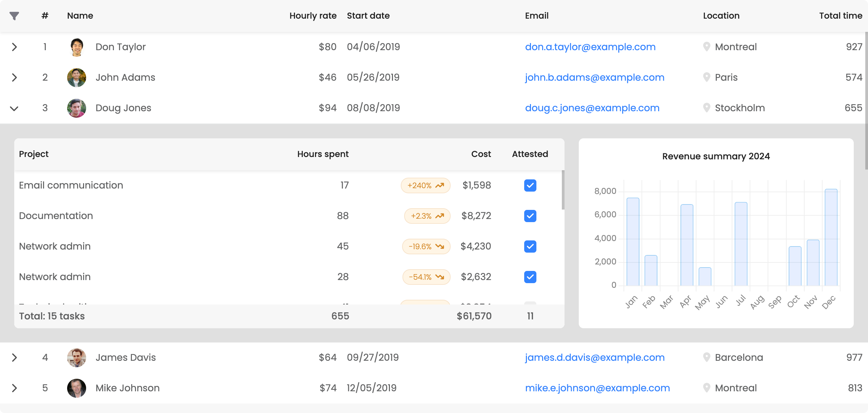Click the location pin beside Barcelona
The width and height of the screenshot is (868, 413).
coord(707,357)
